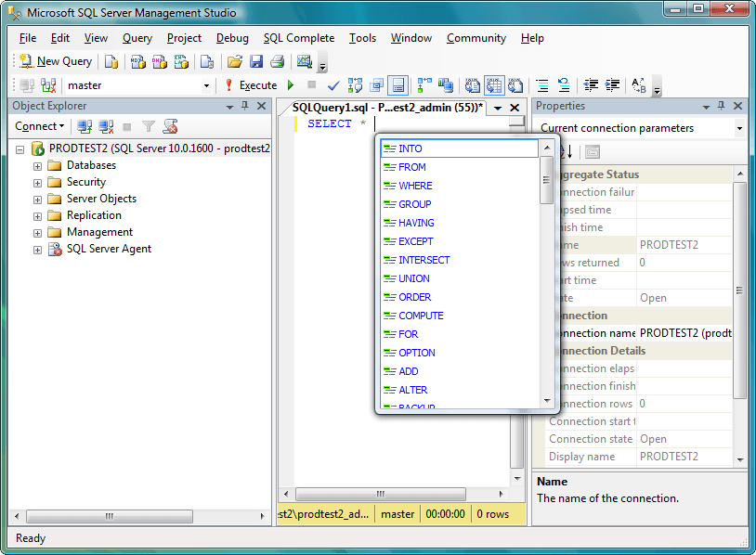Click the Analysis Services MDX Query icon
756x555 pixels.
(137, 61)
